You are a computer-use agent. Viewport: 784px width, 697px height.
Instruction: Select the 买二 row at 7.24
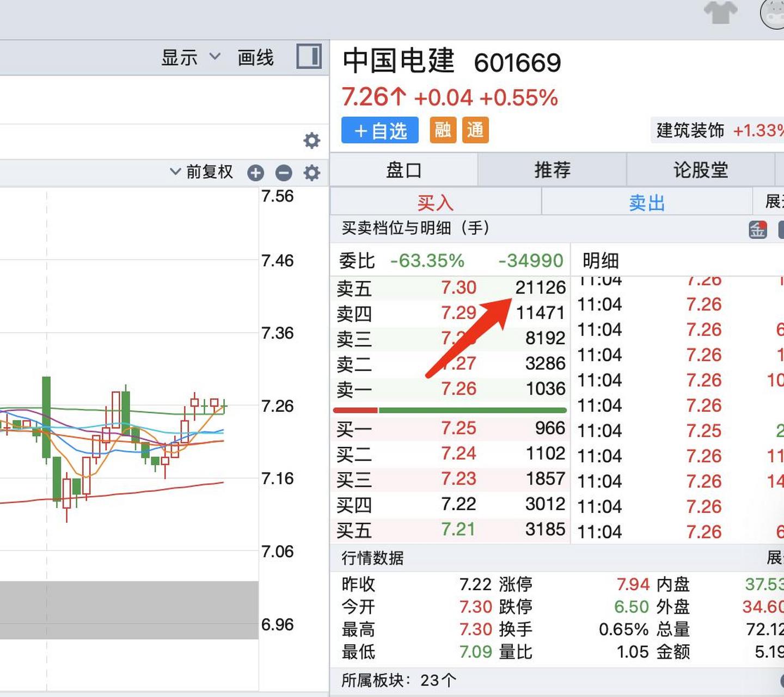click(x=451, y=454)
